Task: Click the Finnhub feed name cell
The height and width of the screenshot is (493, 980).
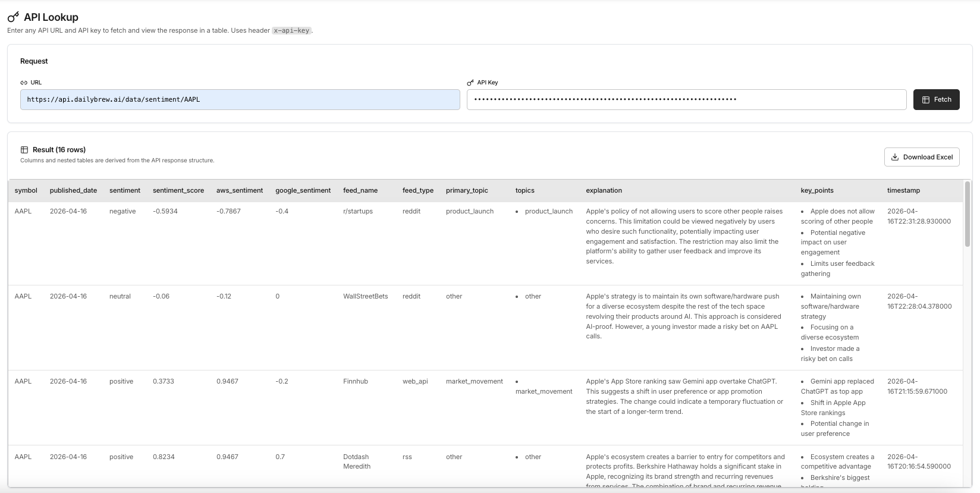Action: tap(356, 381)
